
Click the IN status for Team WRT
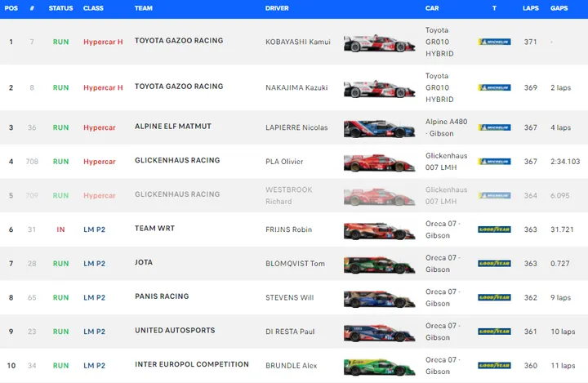point(60,229)
